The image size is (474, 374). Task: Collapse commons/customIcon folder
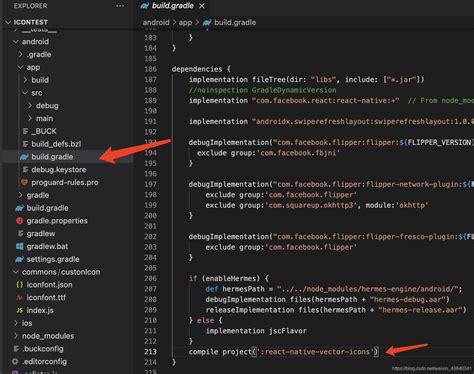[x=15, y=272]
